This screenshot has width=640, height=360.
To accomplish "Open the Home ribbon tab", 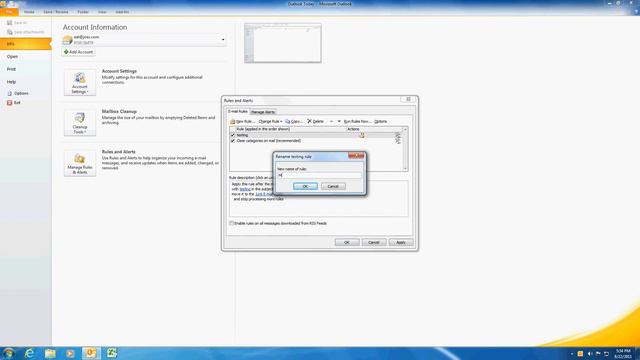I will (x=29, y=12).
